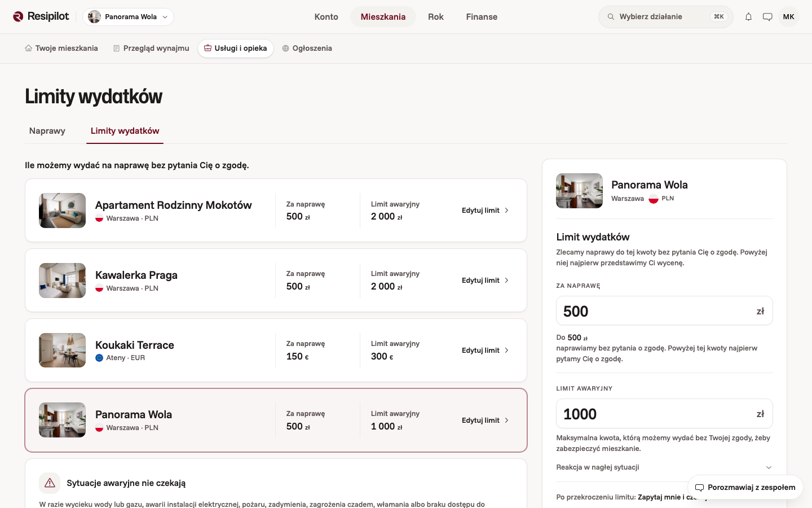Open the Konto menu
Screen dimensions: 812x508
[326, 17]
